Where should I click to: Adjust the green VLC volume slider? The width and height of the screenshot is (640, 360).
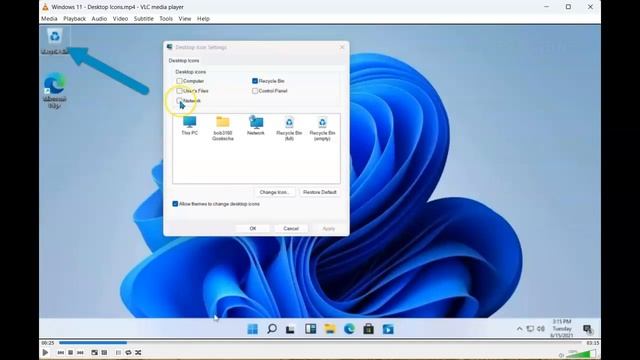pos(581,353)
